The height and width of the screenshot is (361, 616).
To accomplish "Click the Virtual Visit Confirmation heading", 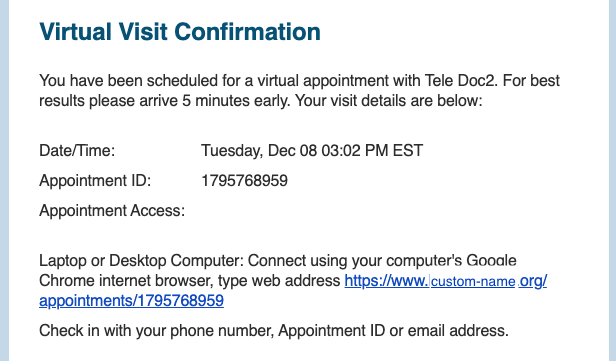I will point(180,31).
